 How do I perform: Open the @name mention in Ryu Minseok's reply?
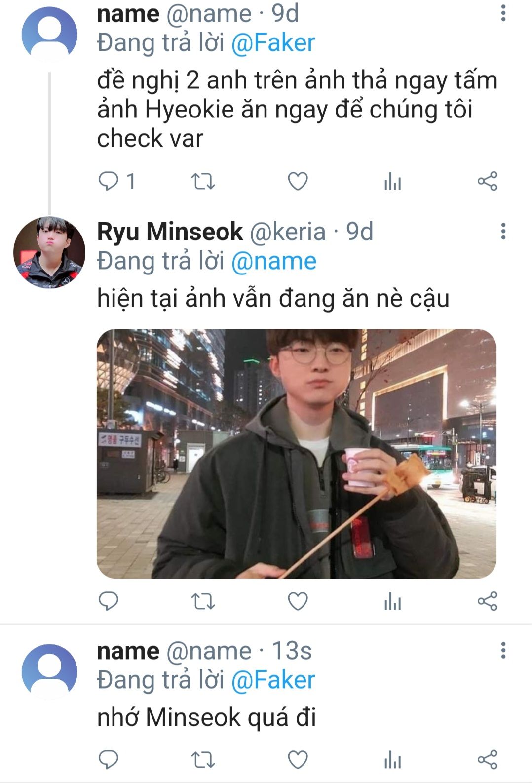coord(273,261)
